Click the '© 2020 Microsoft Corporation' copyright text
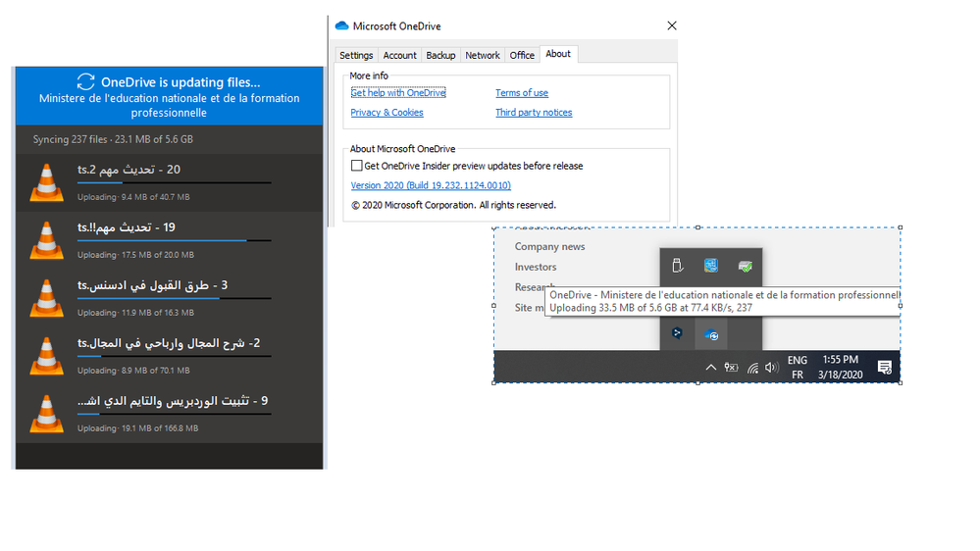Screen dimensions: 980x551 click(454, 205)
